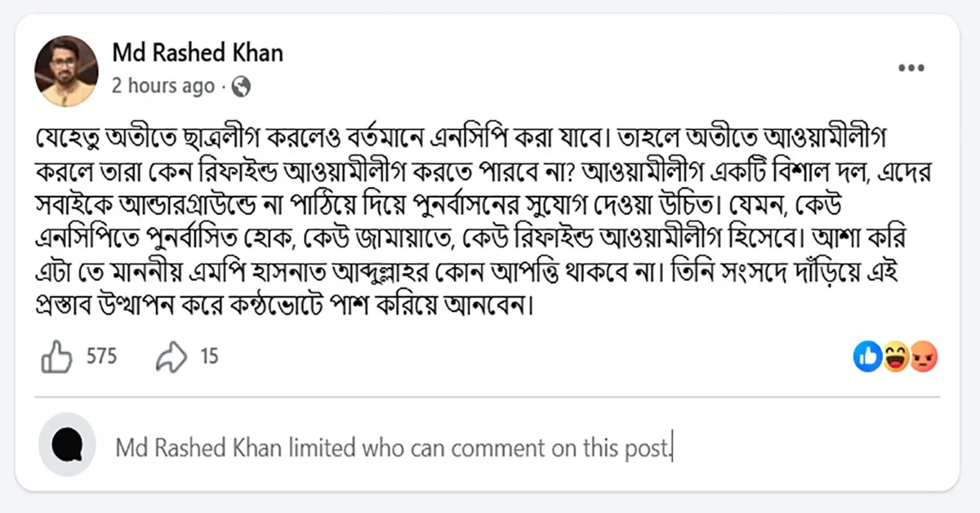
Task: Click the red Angry reaction emoji
Action: (x=923, y=356)
